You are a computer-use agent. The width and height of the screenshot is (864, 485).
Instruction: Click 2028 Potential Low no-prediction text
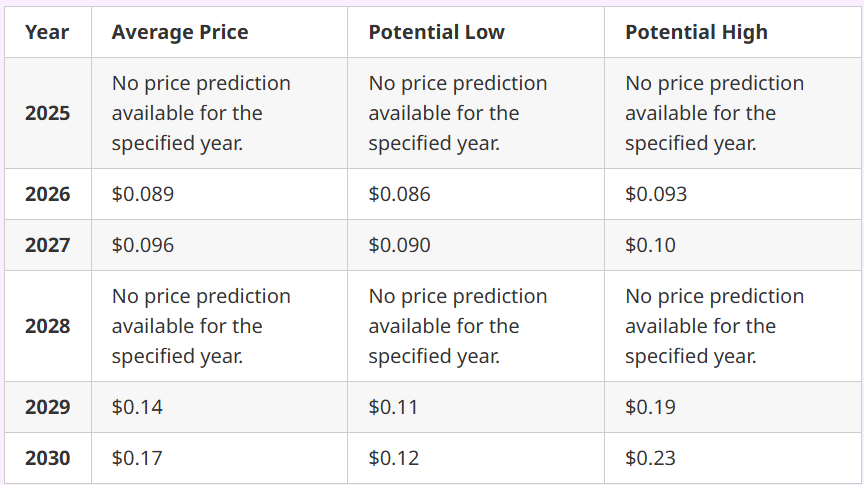[x=458, y=326]
